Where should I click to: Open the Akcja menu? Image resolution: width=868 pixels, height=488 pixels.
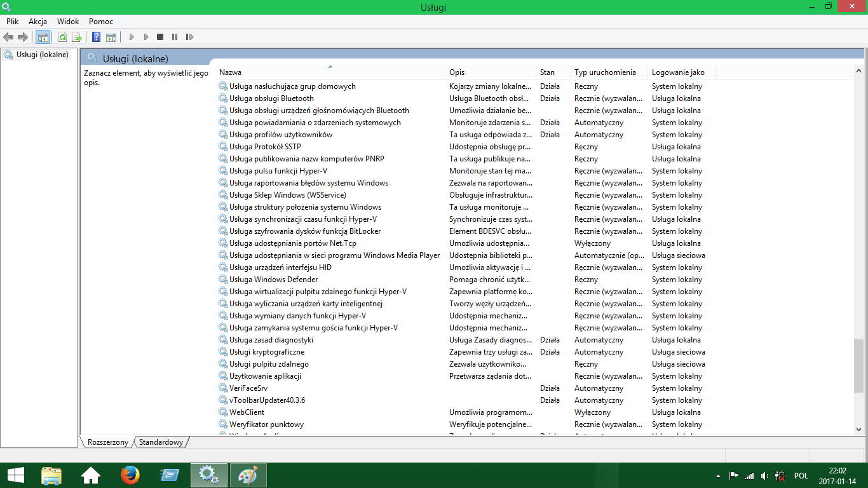tap(38, 22)
